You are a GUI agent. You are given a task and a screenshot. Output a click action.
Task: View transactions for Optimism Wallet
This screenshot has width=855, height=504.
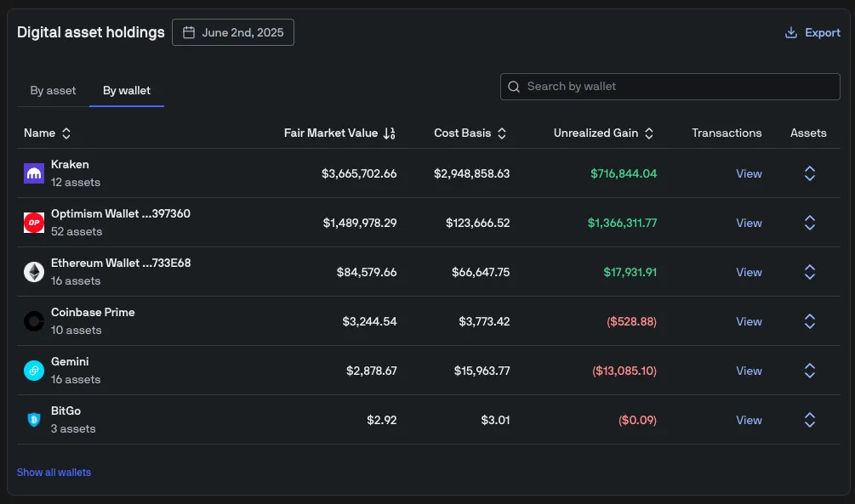click(x=749, y=223)
